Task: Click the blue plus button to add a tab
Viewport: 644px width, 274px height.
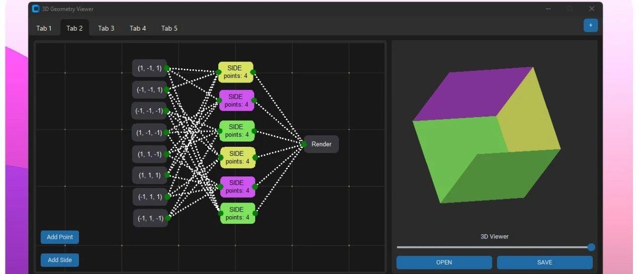Action: (591, 25)
